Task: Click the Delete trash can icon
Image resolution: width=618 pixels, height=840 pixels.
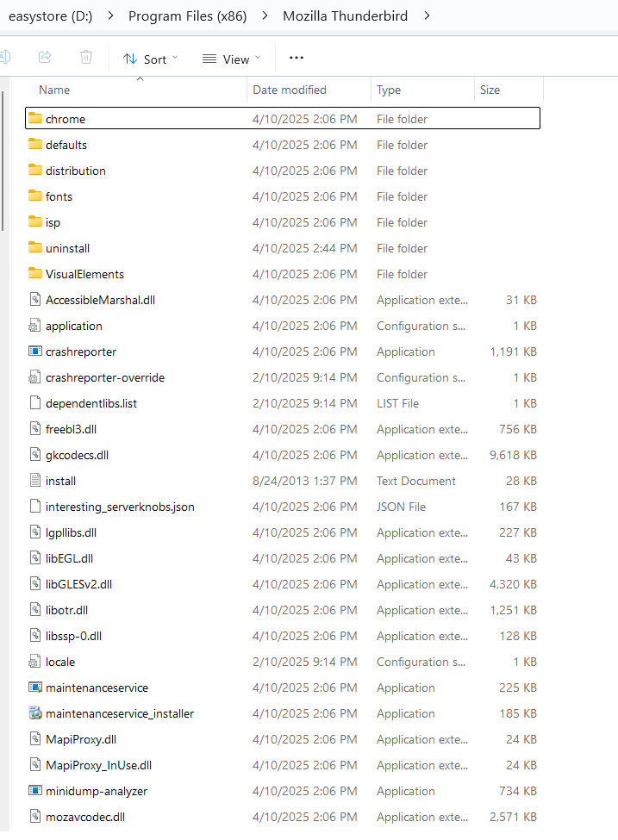Action: coord(85,57)
